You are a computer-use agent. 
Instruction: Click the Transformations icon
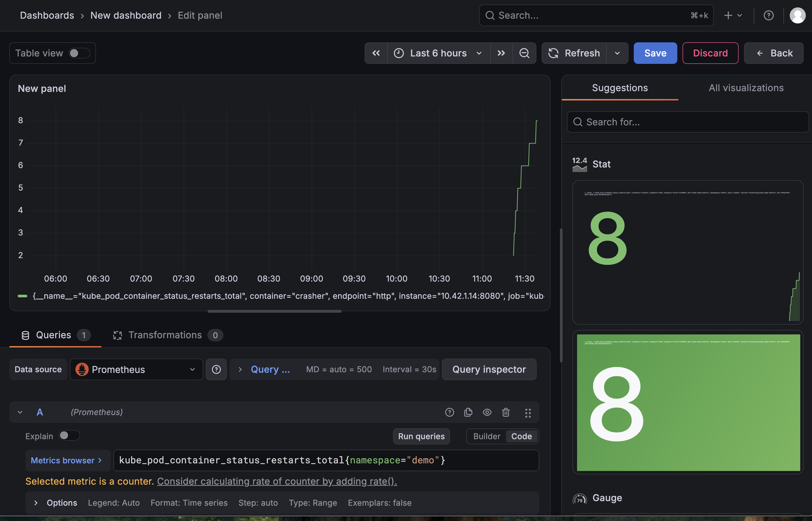[117, 335]
